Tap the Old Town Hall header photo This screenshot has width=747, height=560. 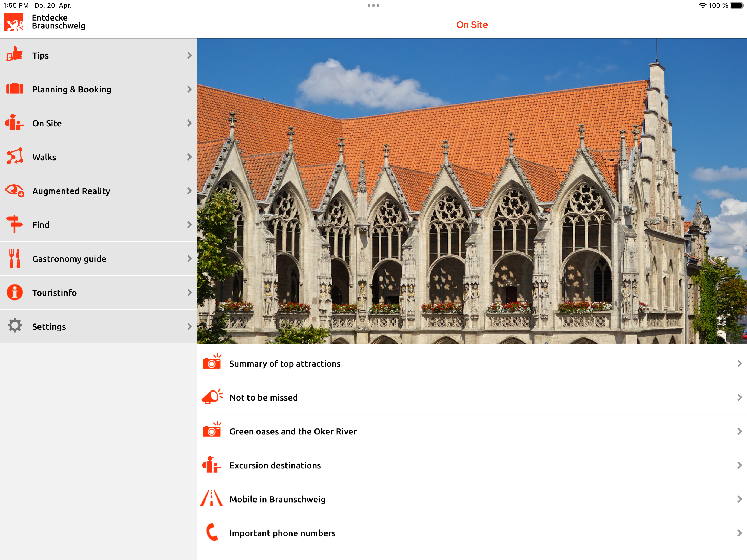click(x=472, y=191)
